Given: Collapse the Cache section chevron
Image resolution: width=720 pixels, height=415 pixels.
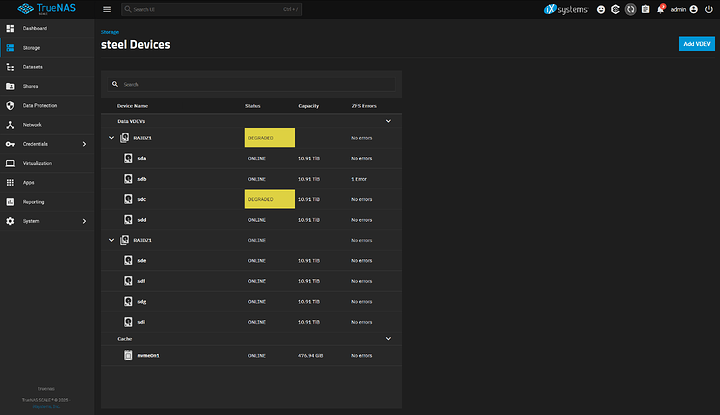Looking at the screenshot, I should point(388,338).
